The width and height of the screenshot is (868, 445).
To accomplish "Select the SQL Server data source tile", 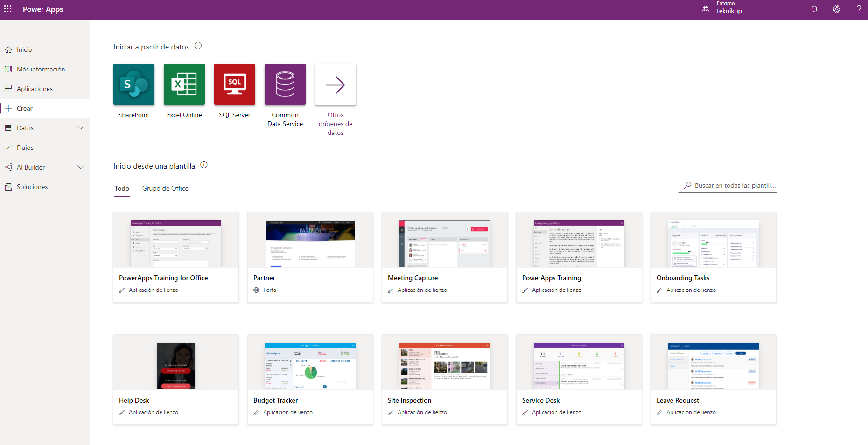I will tap(235, 84).
